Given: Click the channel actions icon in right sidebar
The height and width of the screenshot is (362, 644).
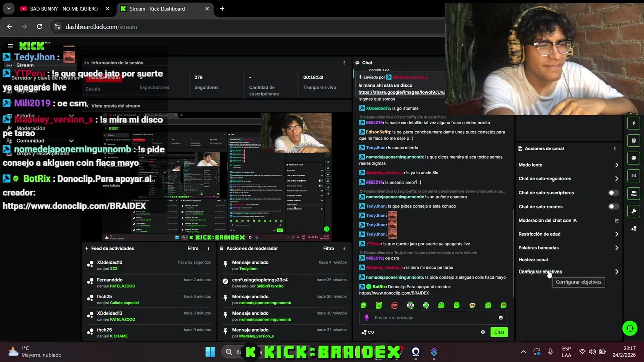Looking at the screenshot, I should (634, 194).
